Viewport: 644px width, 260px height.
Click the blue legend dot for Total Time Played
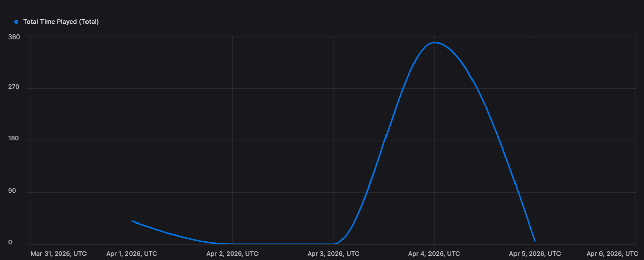(x=16, y=22)
